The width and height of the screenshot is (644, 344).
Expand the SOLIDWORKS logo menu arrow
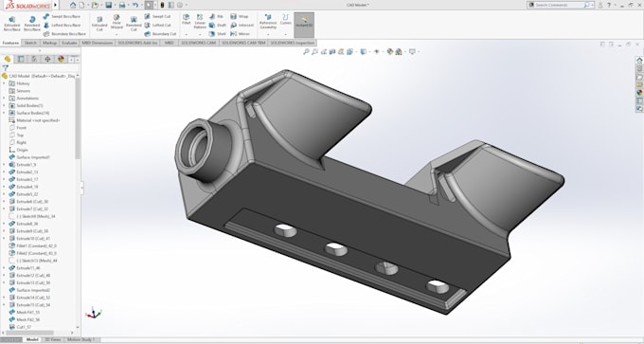pyautogui.click(x=56, y=6)
